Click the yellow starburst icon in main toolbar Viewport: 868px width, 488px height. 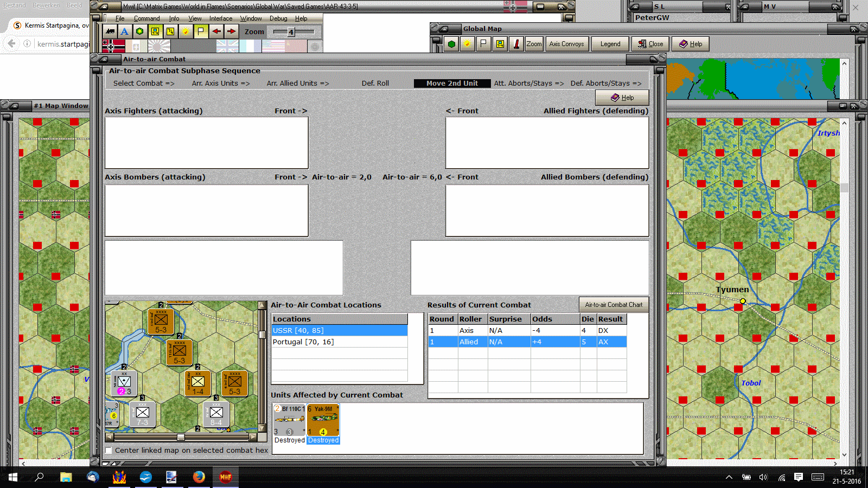coord(186,31)
